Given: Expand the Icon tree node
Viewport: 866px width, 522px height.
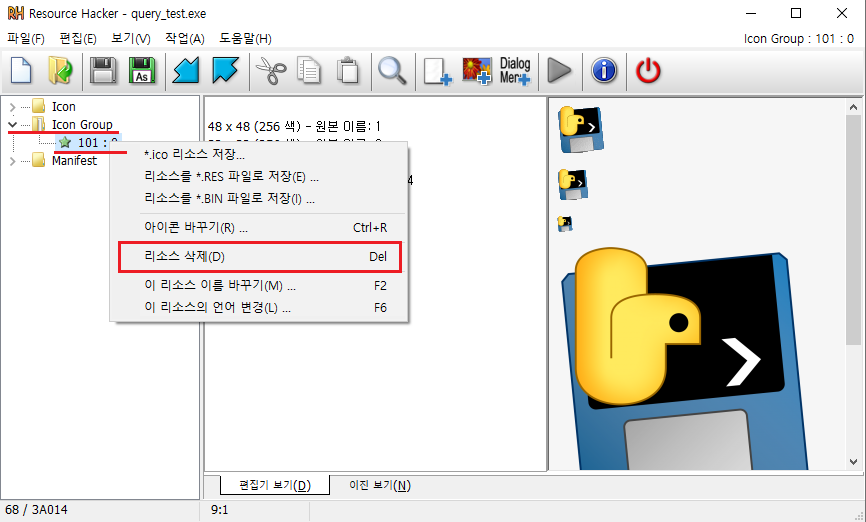Looking at the screenshot, I should pos(12,107).
